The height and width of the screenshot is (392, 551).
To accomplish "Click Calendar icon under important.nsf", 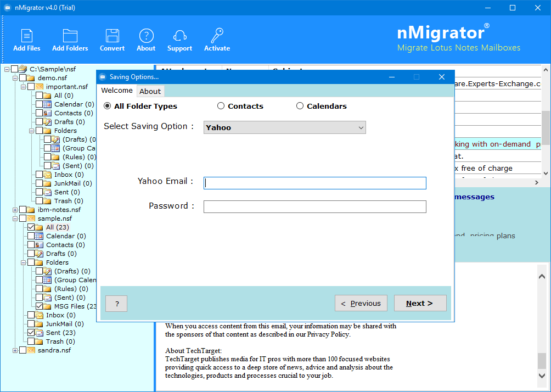I will click(47, 104).
